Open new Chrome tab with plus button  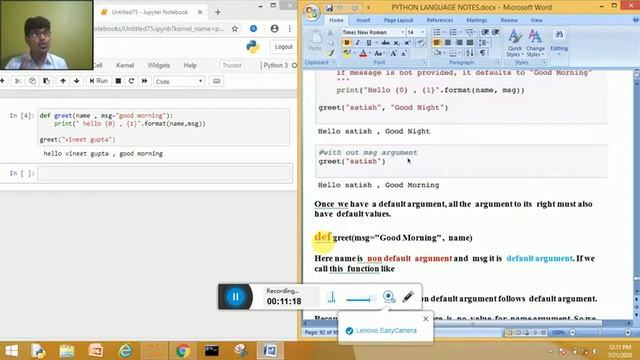point(218,12)
